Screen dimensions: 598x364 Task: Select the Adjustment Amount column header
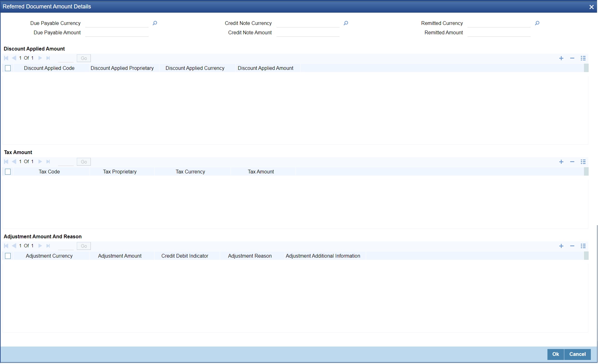120,256
